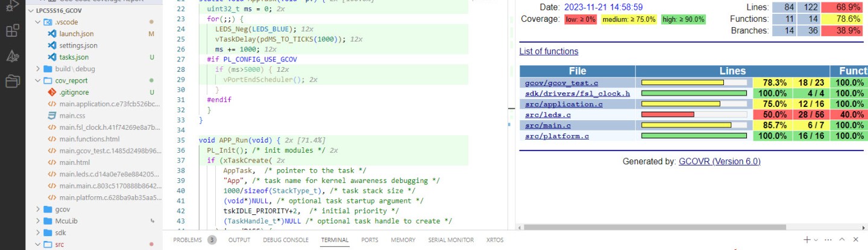Open the SERIAL MONITOR tab
This screenshot has height=250, width=868.
(451, 240)
